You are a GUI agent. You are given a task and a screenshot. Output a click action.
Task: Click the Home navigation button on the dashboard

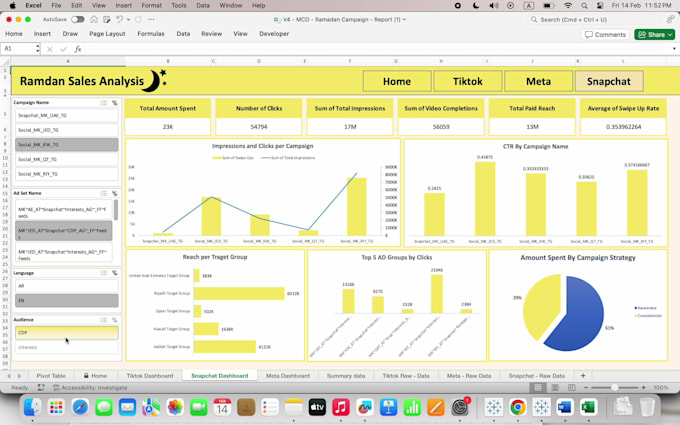[x=397, y=82]
